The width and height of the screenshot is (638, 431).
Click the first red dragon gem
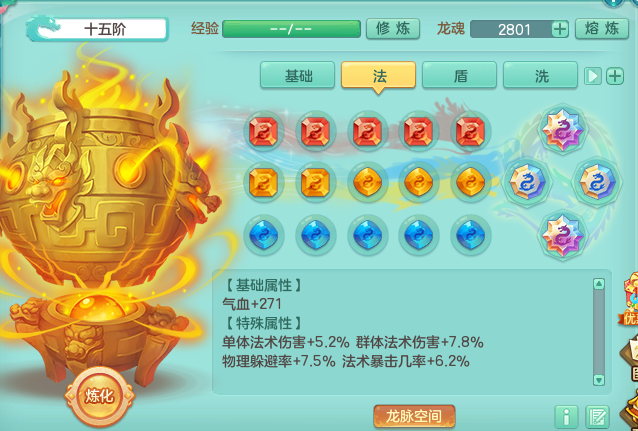tap(264, 131)
